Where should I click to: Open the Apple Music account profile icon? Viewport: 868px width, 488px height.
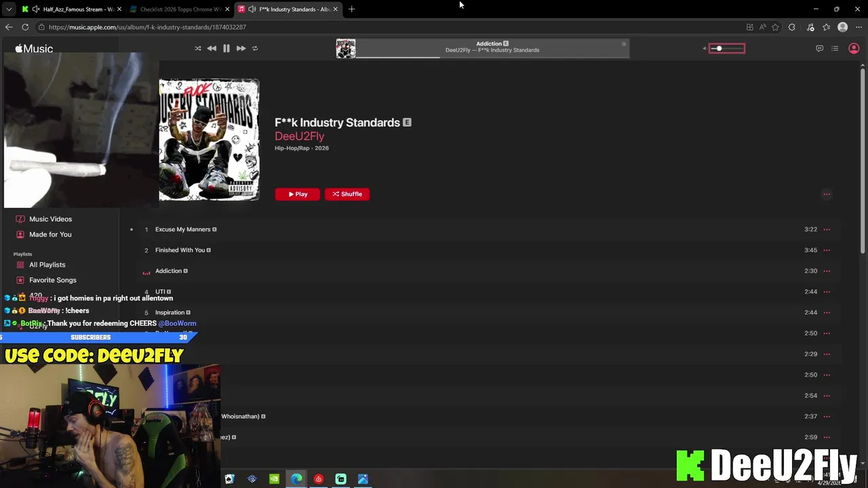[x=854, y=48]
